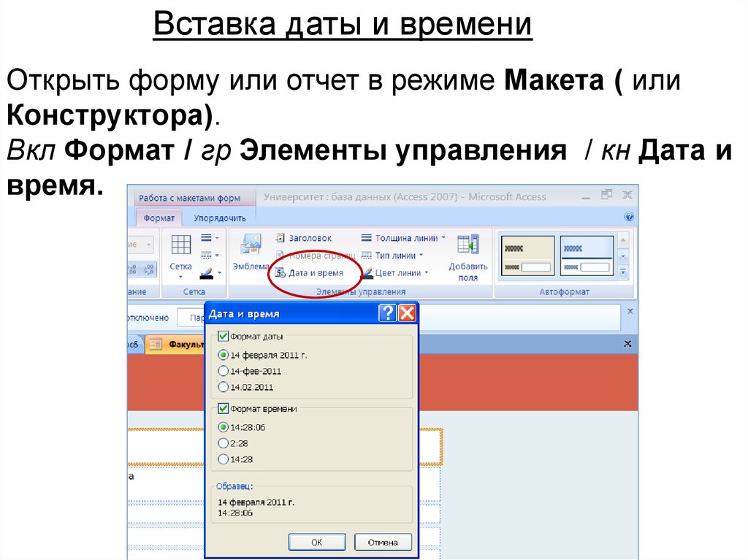Uncheck the Формат даты checkbox
Viewport: 748px width, 560px height.
click(224, 337)
